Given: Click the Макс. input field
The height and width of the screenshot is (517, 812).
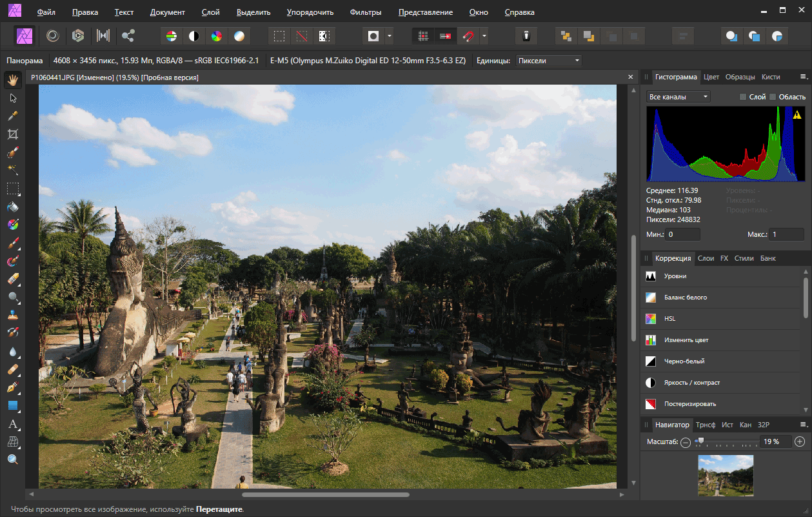Looking at the screenshot, I should click(x=787, y=234).
